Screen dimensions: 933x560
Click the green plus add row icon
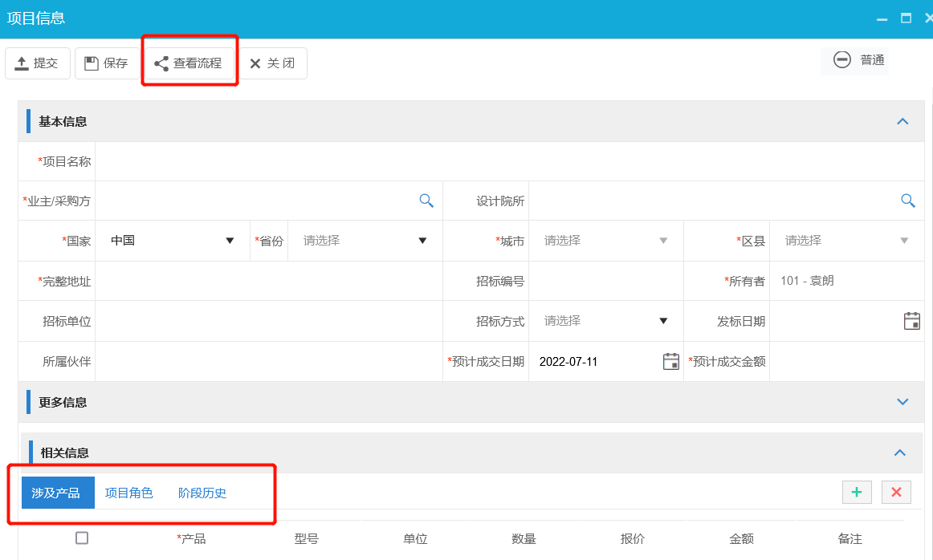857,493
